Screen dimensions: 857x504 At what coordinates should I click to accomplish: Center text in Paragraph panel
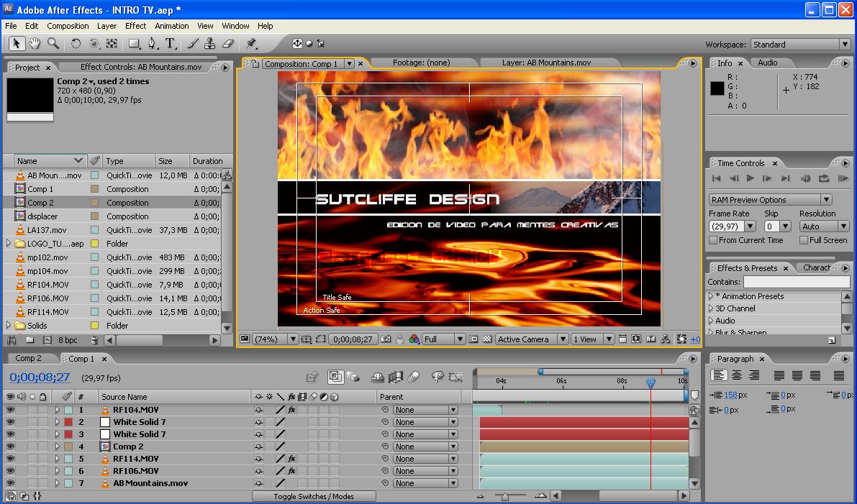click(737, 375)
